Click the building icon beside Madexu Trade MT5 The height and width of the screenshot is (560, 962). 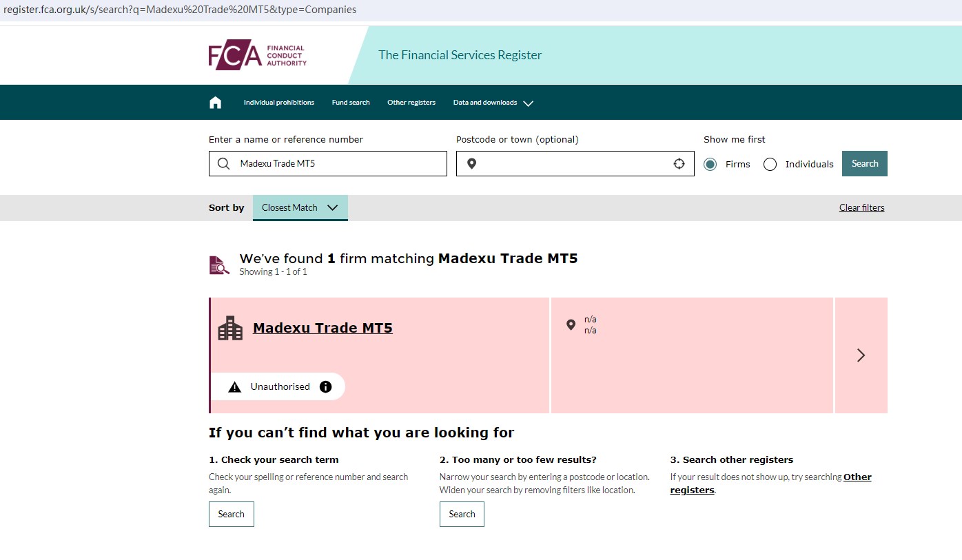tap(230, 329)
